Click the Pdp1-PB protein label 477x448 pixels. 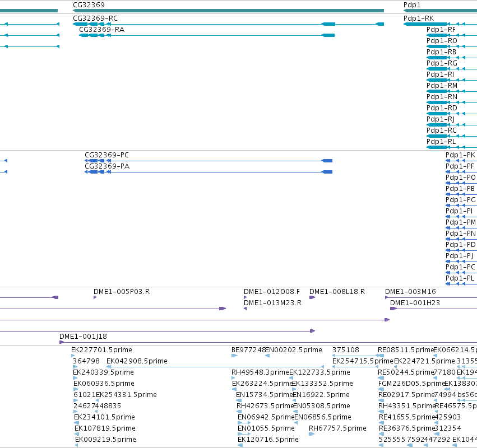(x=460, y=189)
